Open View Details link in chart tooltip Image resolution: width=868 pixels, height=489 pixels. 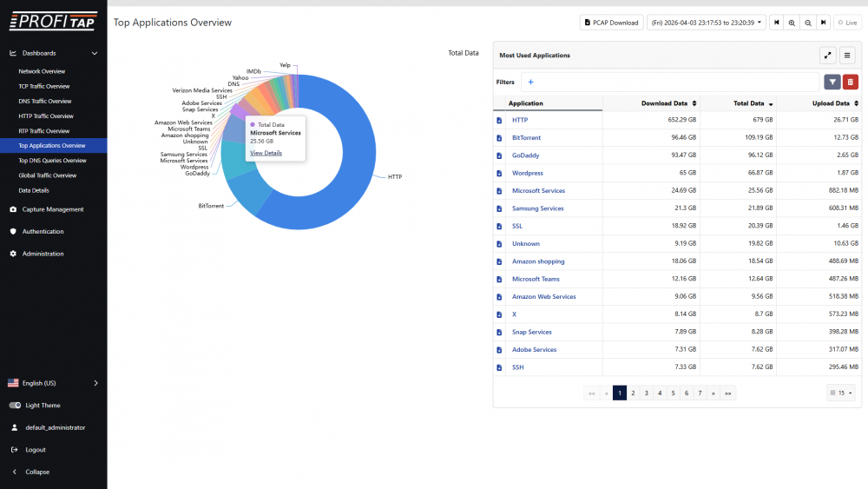tap(266, 153)
